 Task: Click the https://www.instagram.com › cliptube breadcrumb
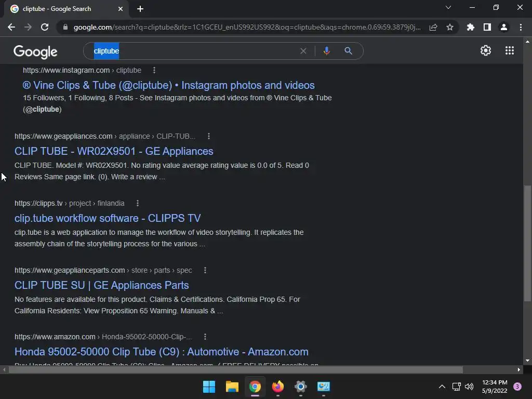[82, 70]
